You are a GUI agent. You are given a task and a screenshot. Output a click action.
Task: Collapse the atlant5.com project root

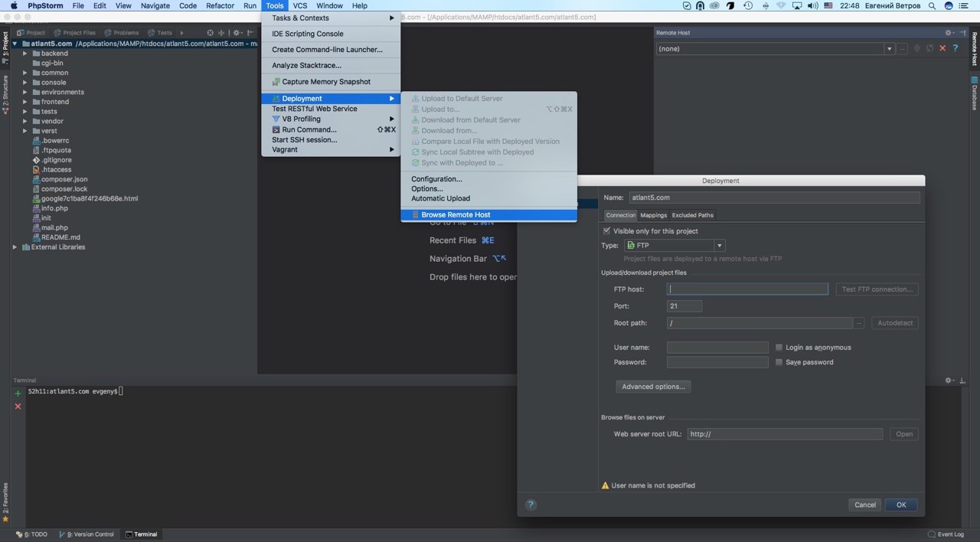(15, 44)
